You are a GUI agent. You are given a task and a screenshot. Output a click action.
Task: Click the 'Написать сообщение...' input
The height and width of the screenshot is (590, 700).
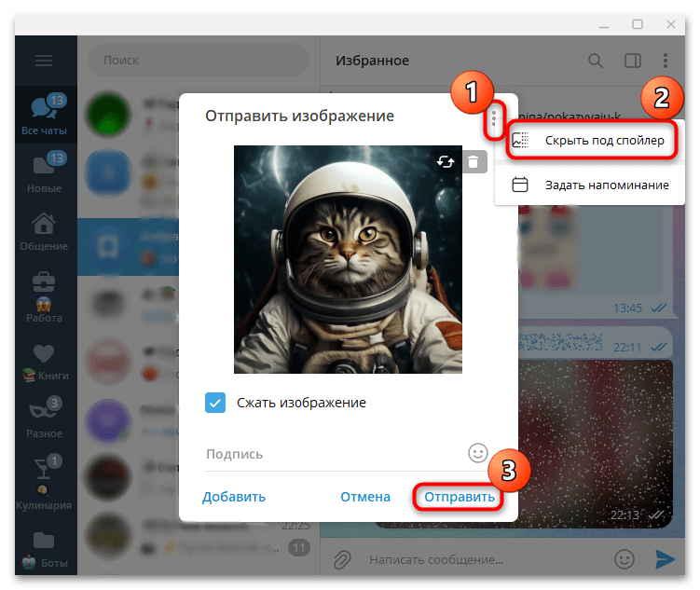coord(485,559)
